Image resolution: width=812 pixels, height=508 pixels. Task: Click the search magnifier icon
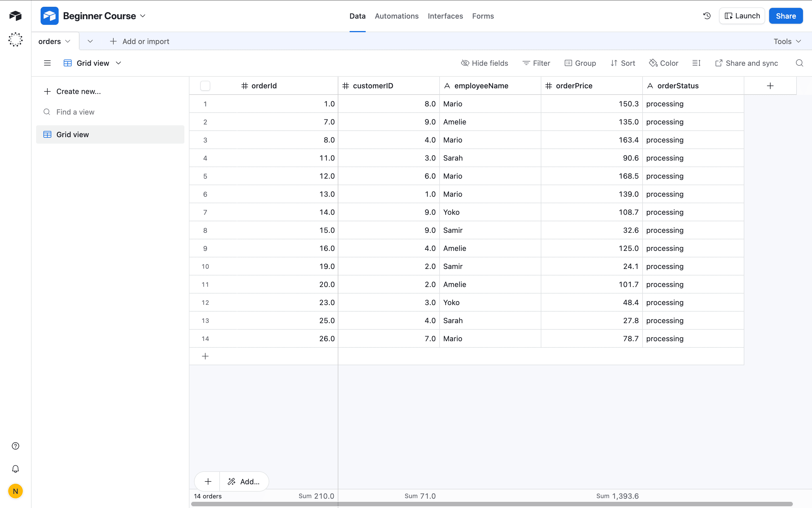coord(800,63)
